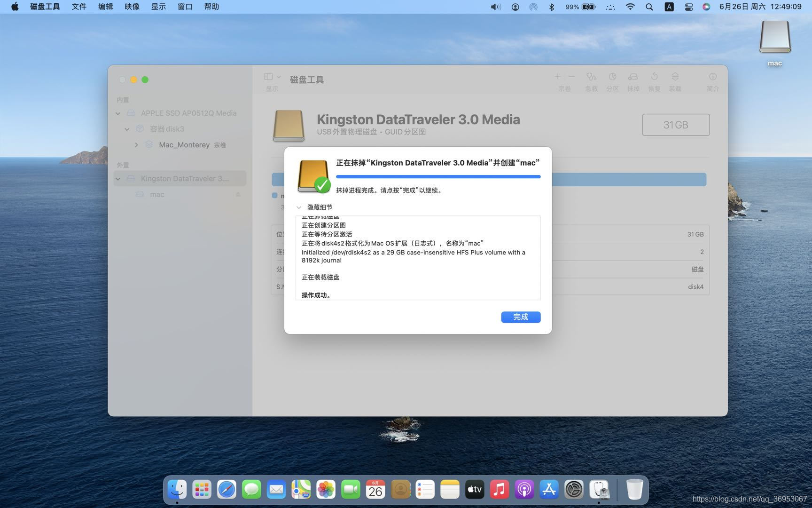Click the 分区 partition toolbar icon
Image resolution: width=812 pixels, height=508 pixels.
click(612, 77)
